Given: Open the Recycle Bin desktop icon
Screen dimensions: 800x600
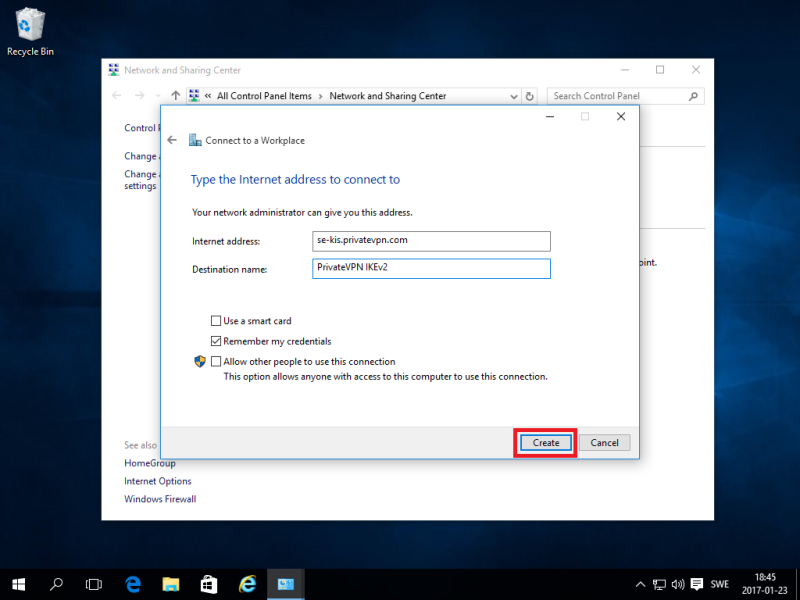Looking at the screenshot, I should click(x=30, y=30).
